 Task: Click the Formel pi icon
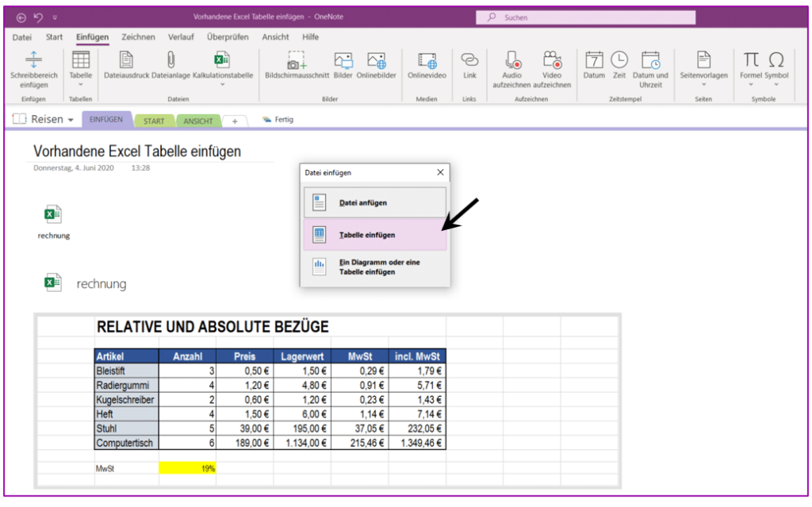tap(751, 60)
